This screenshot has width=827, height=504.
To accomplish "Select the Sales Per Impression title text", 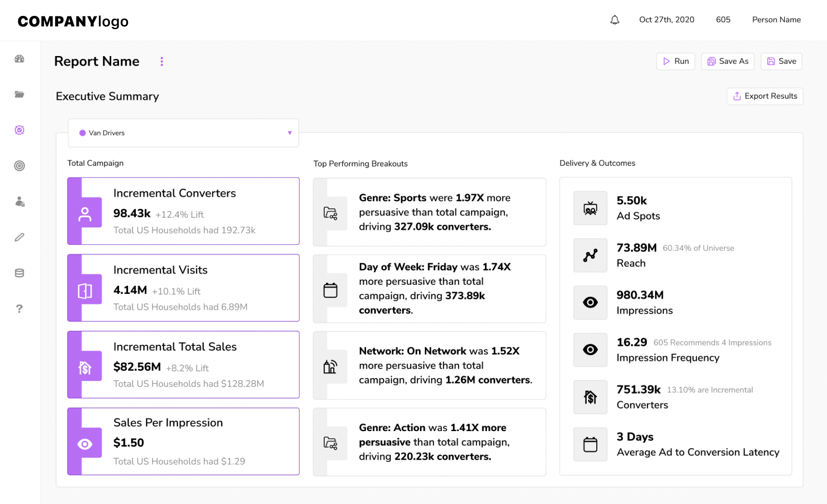I will coord(168,423).
